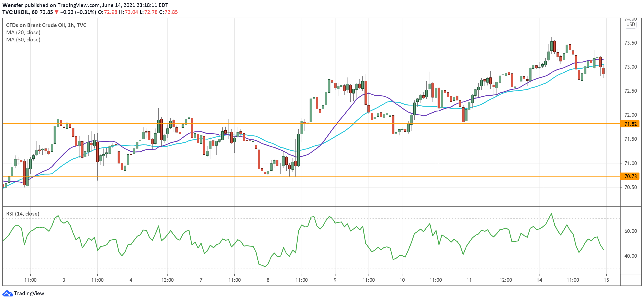Click the date 10 on time axis
644x301 pixels.
pyautogui.click(x=402, y=280)
